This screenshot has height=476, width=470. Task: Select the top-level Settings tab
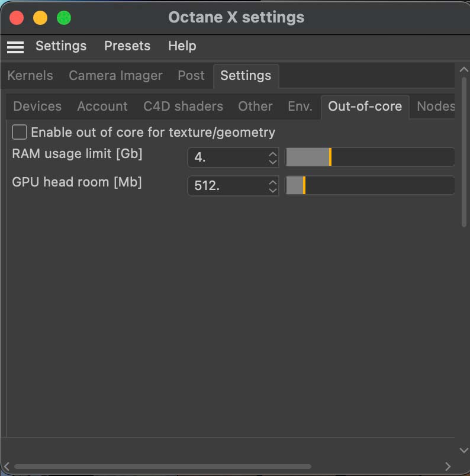point(246,76)
